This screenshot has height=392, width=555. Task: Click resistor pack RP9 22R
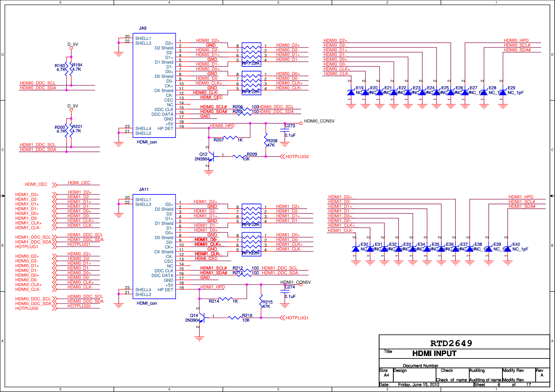pyautogui.click(x=251, y=215)
